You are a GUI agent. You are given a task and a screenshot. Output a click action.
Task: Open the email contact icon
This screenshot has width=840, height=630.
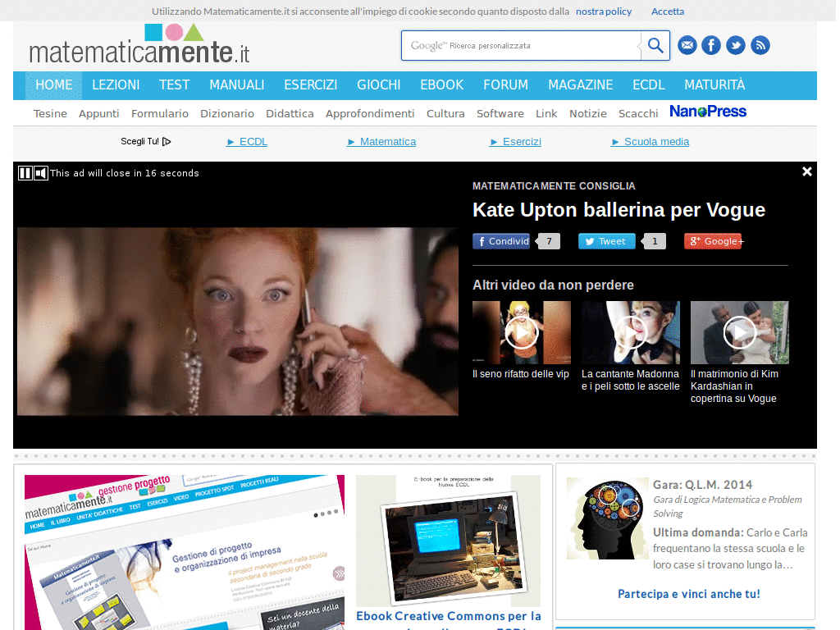coord(687,46)
